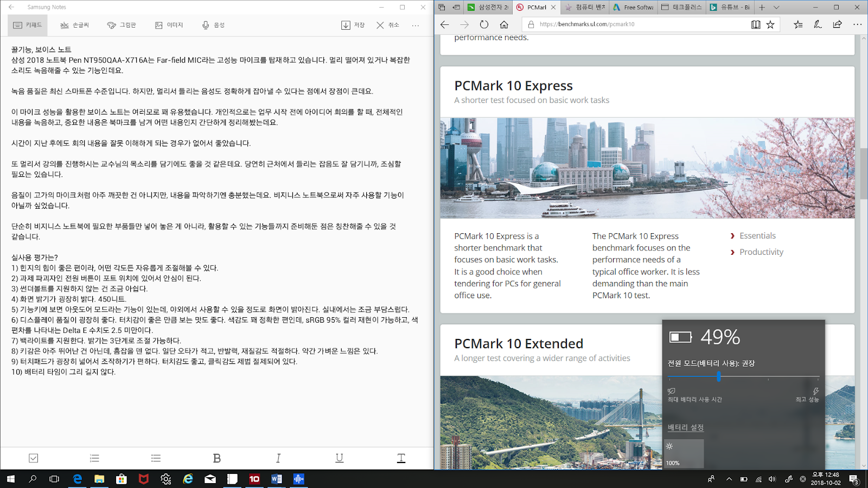The height and width of the screenshot is (488, 868).
Task: Launch Microsoft Store from the taskbar
Action: pyautogui.click(x=122, y=479)
